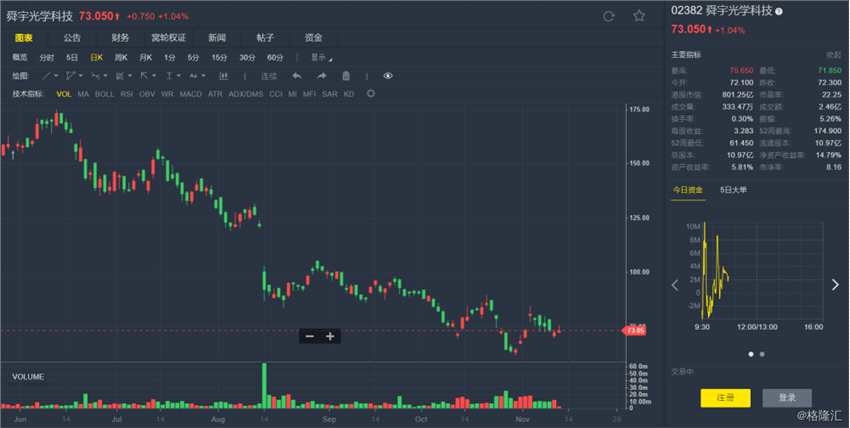850x428 pixels.
Task: Switch to 概览 overview view
Action: coord(20,57)
